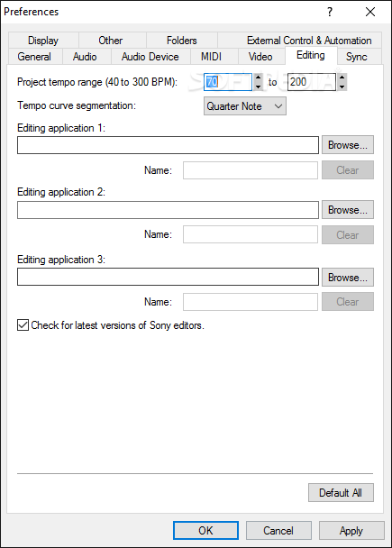
Task: Click Editing application 2 path field
Action: [x=168, y=210]
